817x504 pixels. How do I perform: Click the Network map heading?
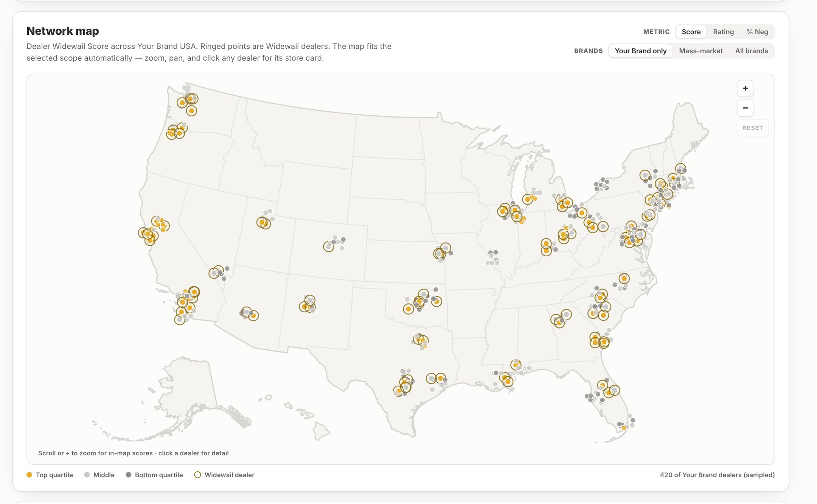63,31
